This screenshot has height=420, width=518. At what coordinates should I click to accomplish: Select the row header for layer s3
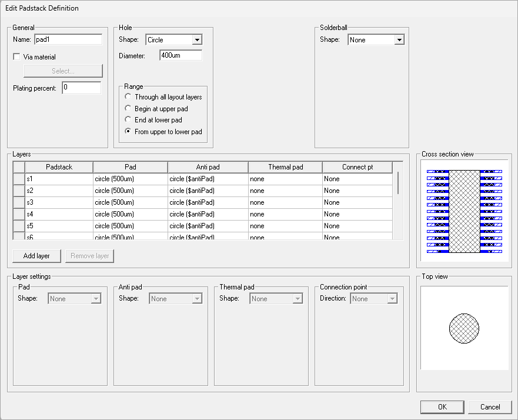pos(19,202)
